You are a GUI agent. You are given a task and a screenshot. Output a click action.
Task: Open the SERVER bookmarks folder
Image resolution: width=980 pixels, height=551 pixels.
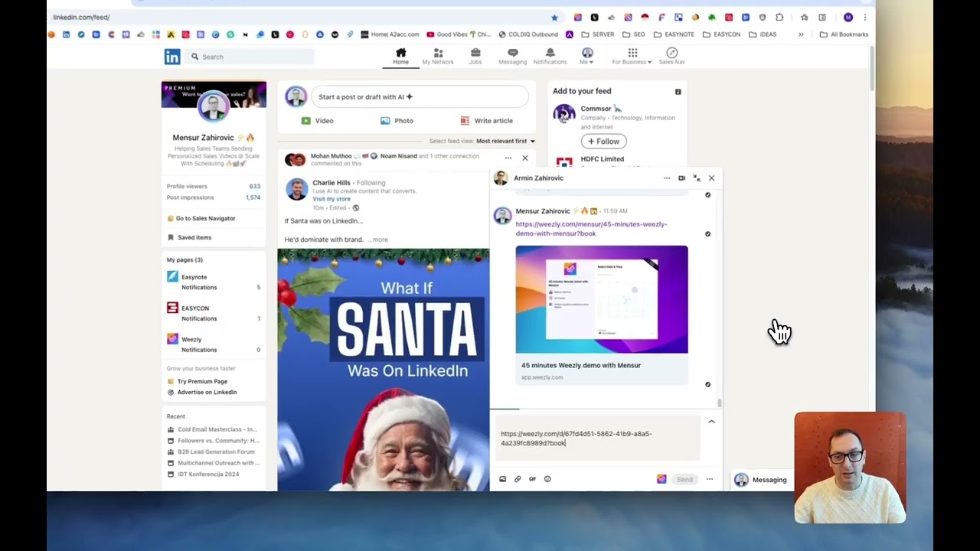coord(597,34)
